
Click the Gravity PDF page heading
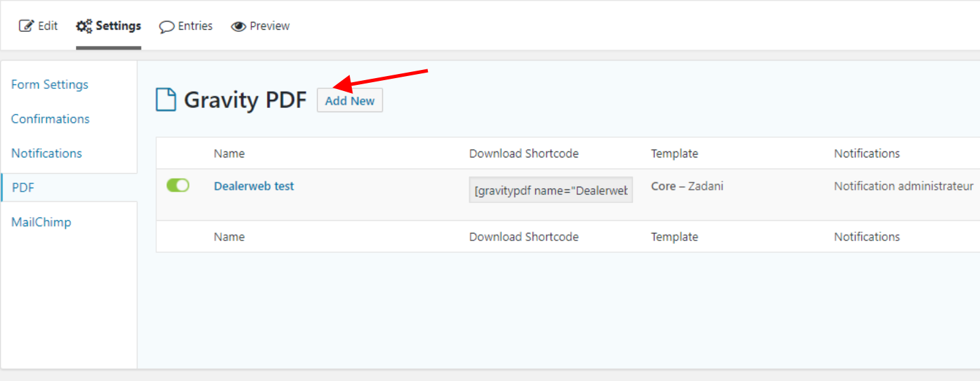[245, 101]
